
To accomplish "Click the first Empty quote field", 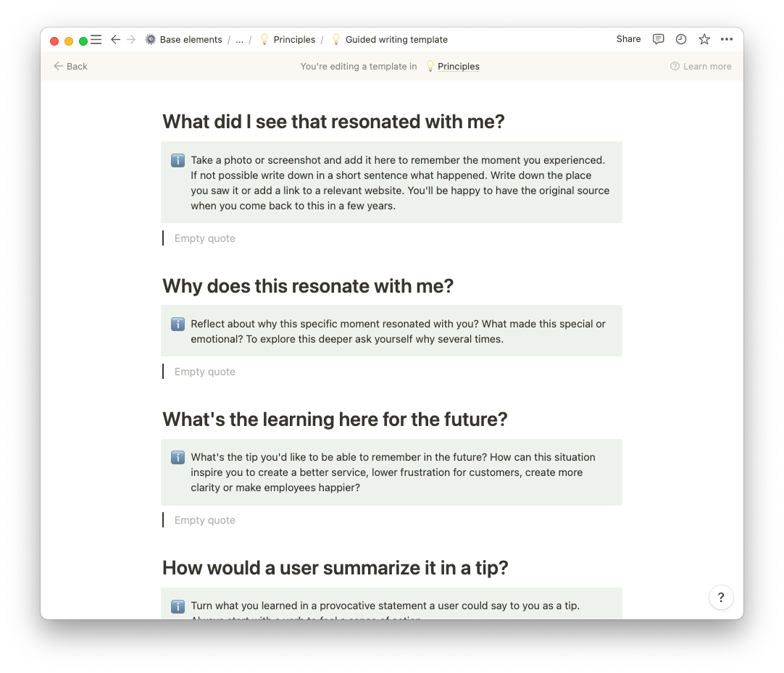I will 205,238.
